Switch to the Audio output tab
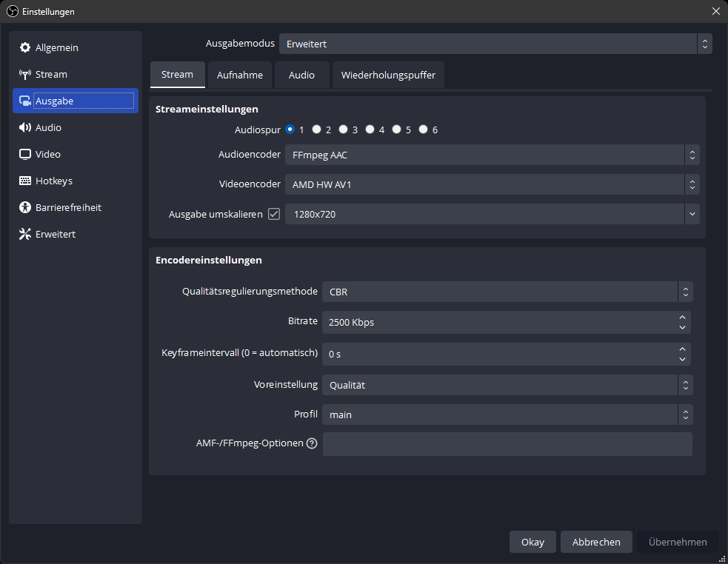Screen dimensions: 728x564 (301, 75)
